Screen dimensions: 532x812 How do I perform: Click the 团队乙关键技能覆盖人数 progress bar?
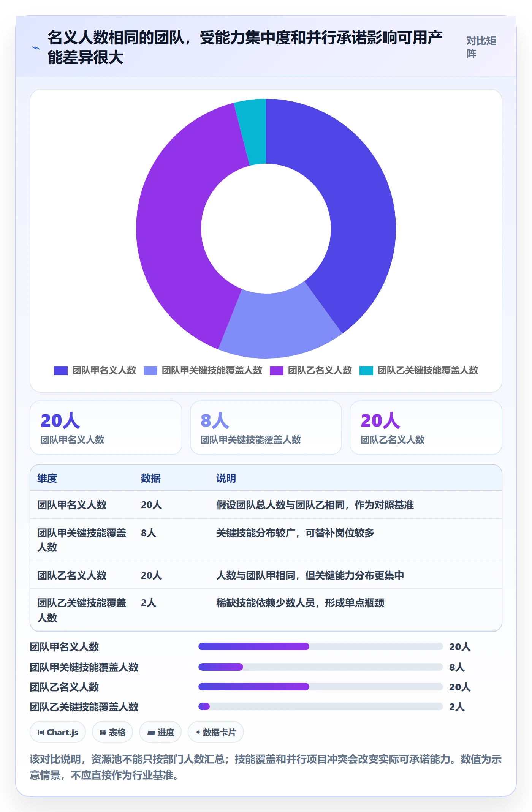click(321, 706)
